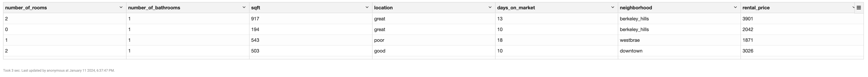
Task: Expand the rental_price column dropdown arrow
Action: pos(853,7)
